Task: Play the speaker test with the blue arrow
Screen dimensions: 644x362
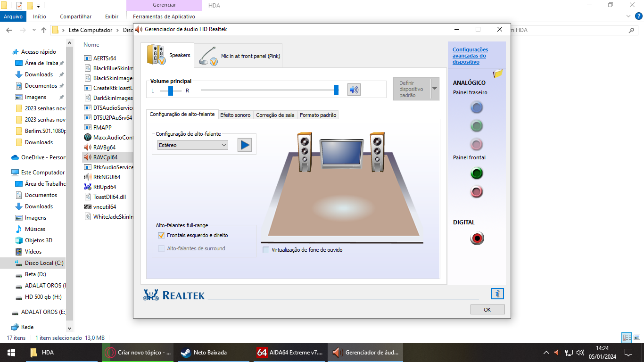Action: coord(245,145)
